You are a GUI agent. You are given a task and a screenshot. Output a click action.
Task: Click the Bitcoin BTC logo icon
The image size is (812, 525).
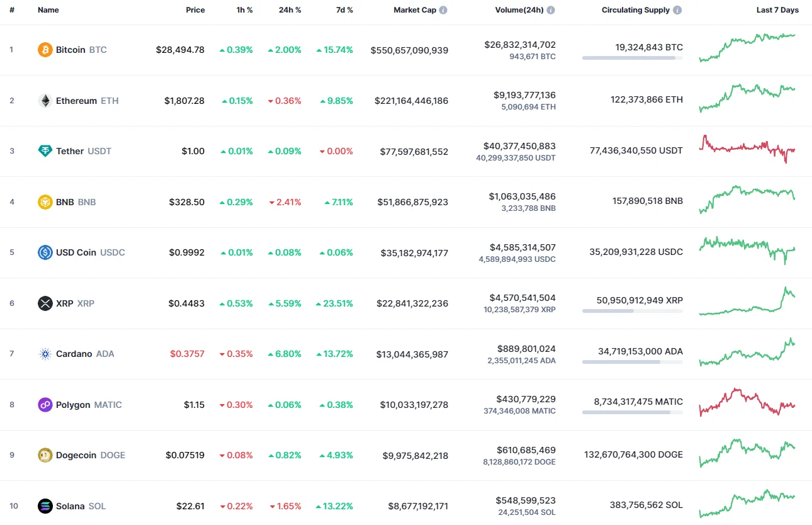[x=44, y=49]
